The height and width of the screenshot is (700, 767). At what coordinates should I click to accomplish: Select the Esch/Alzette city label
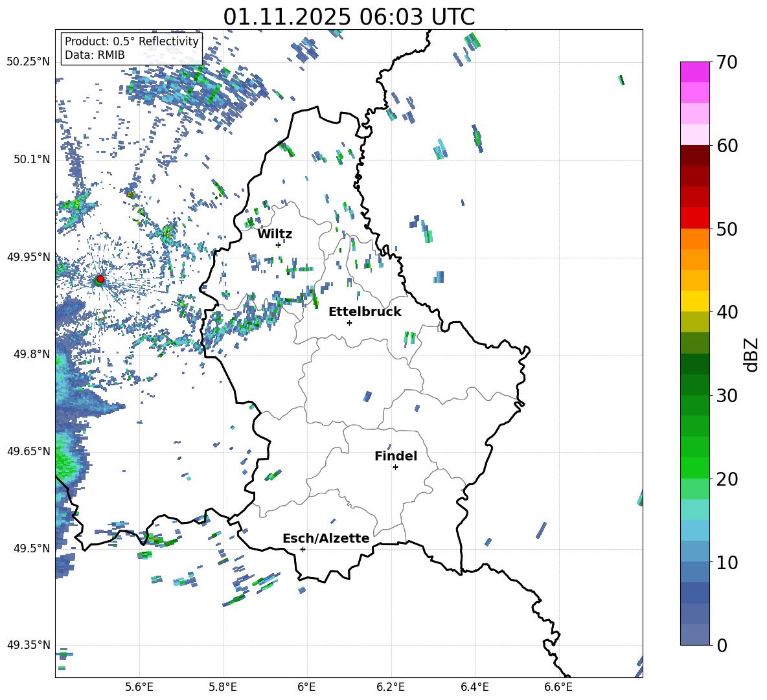click(x=326, y=539)
